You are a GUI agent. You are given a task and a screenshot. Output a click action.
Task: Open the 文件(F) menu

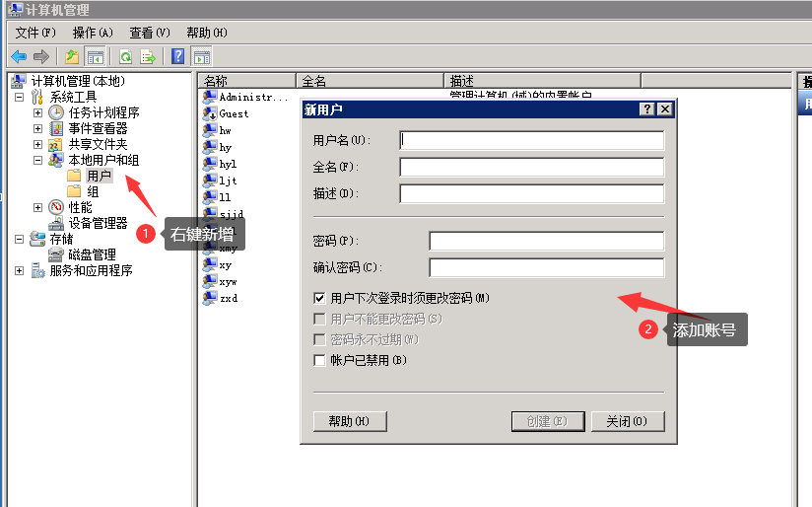pyautogui.click(x=35, y=33)
